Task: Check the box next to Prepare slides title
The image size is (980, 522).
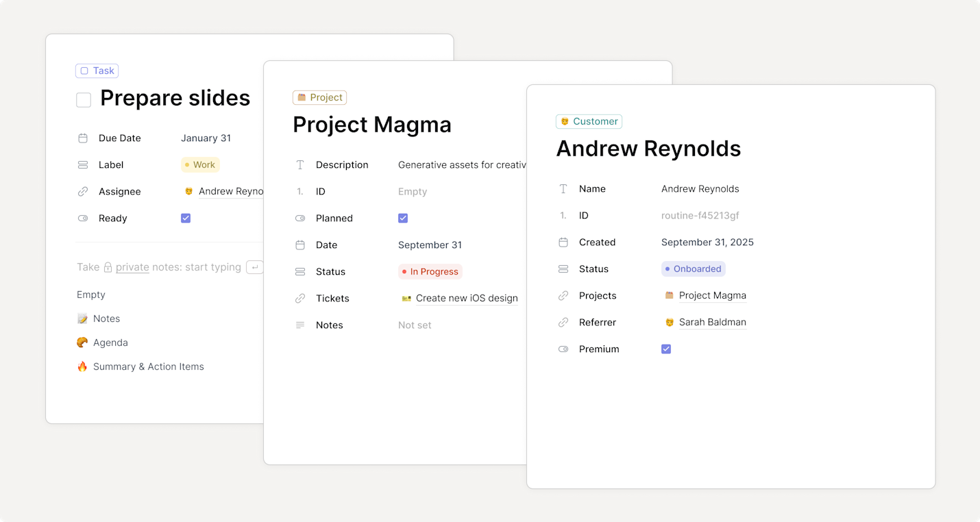Action: coord(84,100)
